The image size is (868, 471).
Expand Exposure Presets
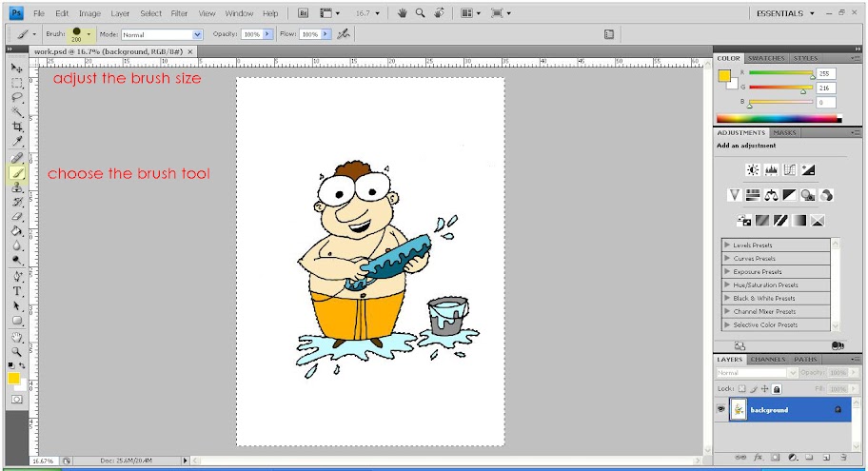pos(727,271)
